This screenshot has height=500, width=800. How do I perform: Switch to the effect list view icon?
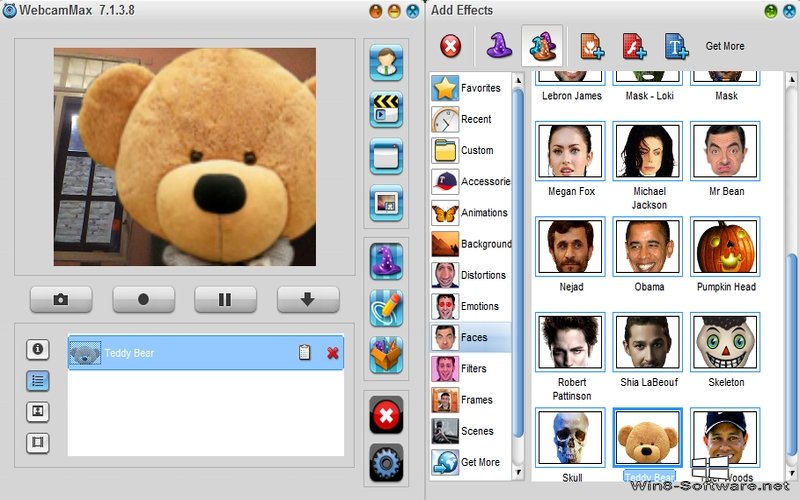(x=37, y=381)
